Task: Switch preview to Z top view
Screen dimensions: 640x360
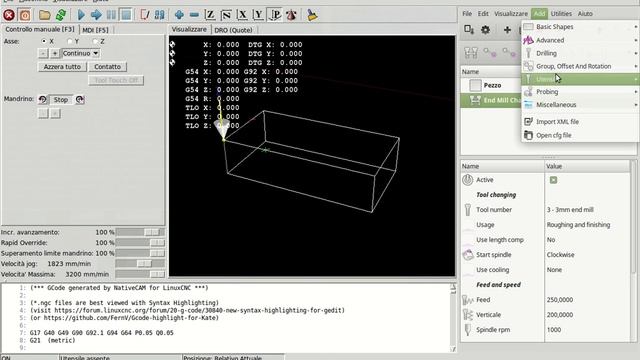Action: [210, 15]
